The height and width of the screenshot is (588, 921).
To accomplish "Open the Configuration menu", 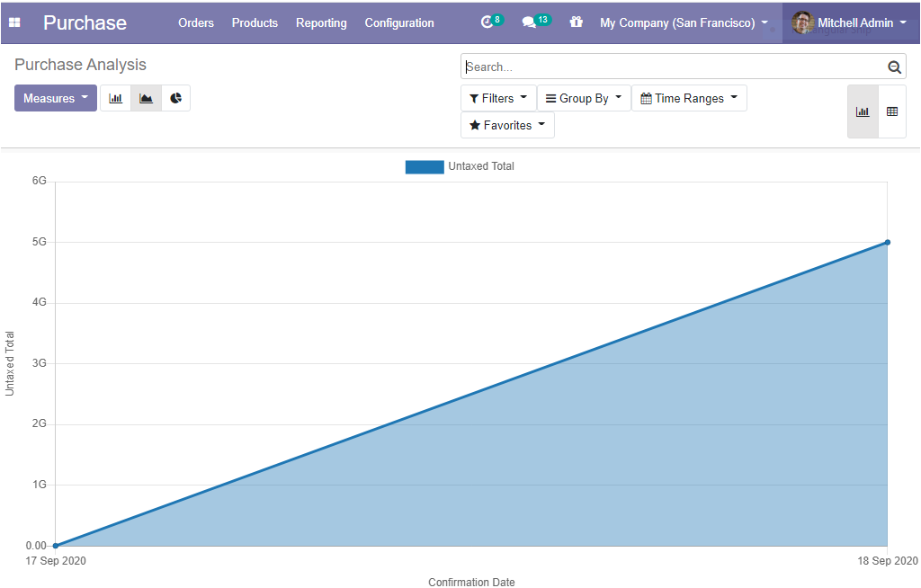I will [399, 22].
